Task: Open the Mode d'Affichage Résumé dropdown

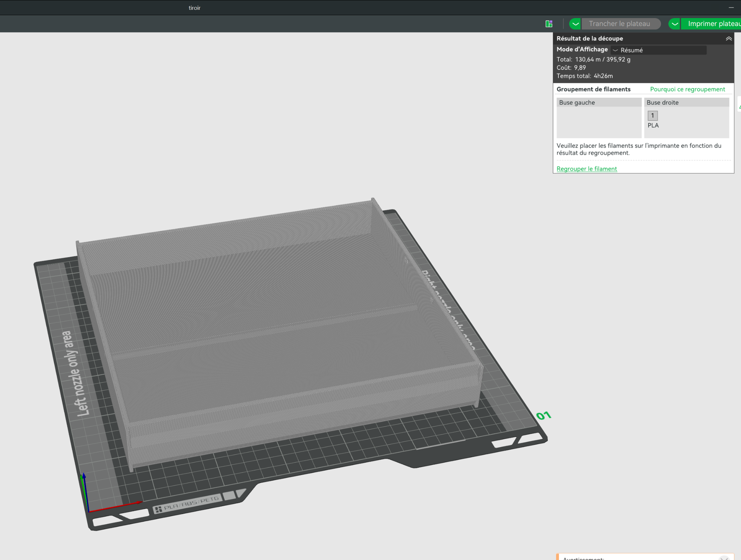Action: pos(659,50)
